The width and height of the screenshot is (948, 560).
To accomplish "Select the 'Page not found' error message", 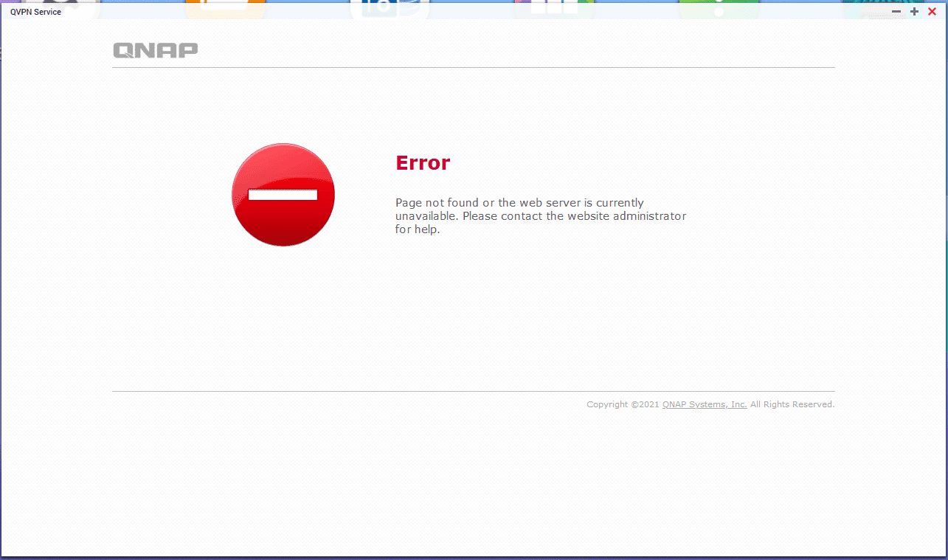I will [541, 216].
